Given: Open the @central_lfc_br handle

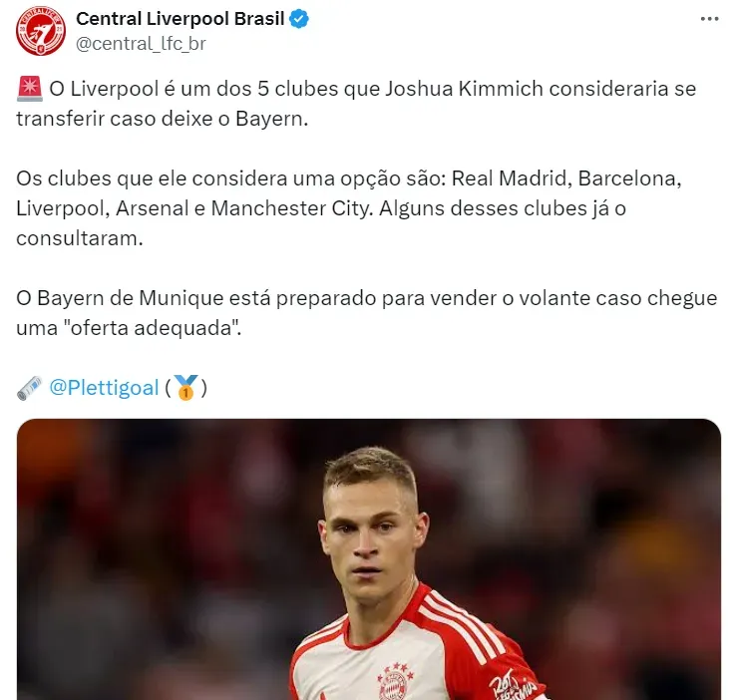Looking at the screenshot, I should (141, 44).
